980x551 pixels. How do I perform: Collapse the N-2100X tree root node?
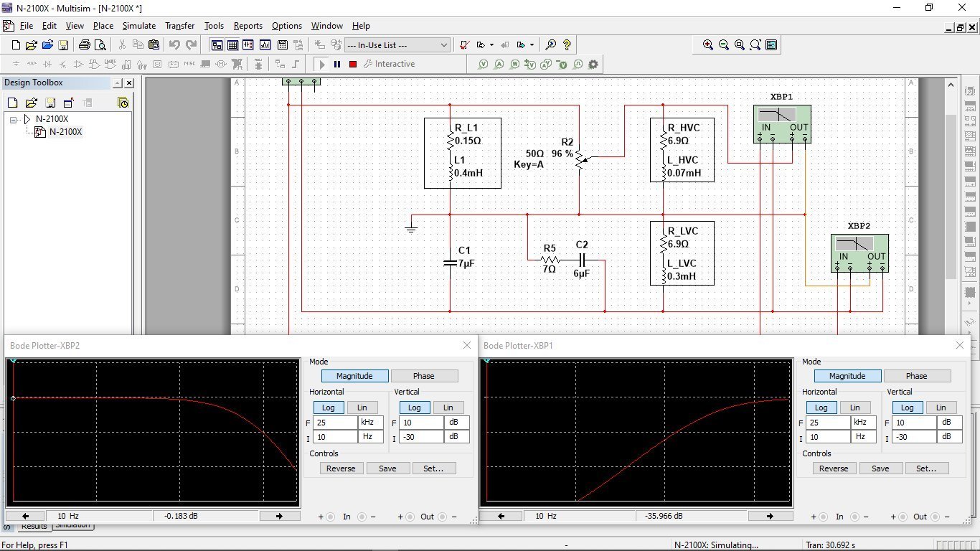14,119
